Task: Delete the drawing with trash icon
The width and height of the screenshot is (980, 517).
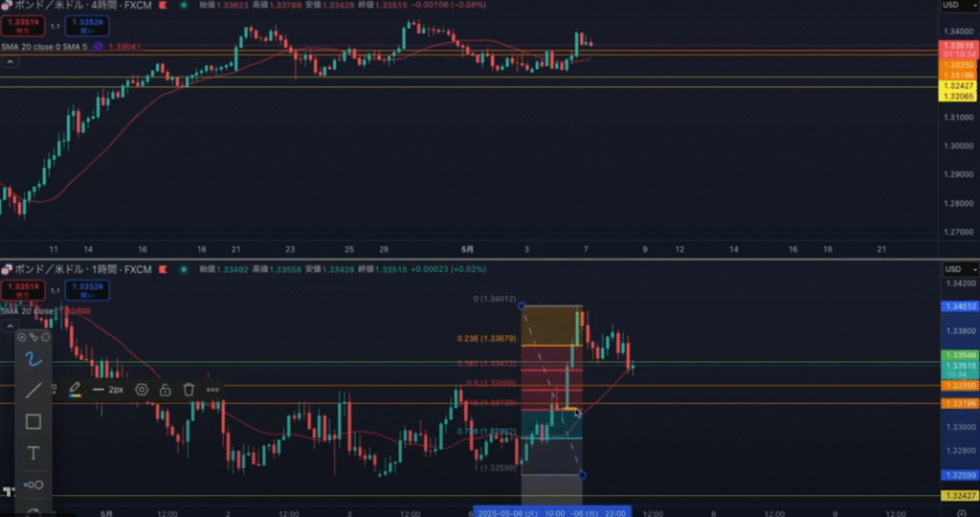Action: coord(189,390)
